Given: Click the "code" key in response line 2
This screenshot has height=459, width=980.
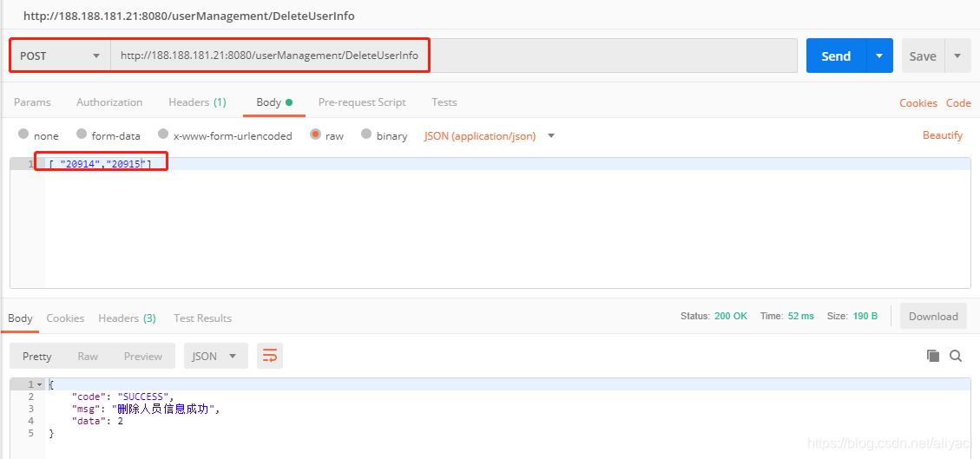Looking at the screenshot, I should 90,397.
